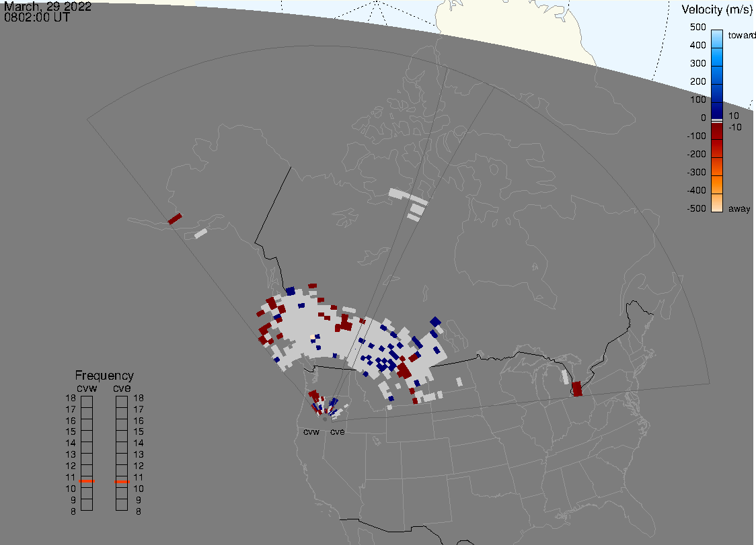Viewport: 756px width, 545px height.
Task: Click the 100 tick label on velocity scale
Action: [697, 99]
